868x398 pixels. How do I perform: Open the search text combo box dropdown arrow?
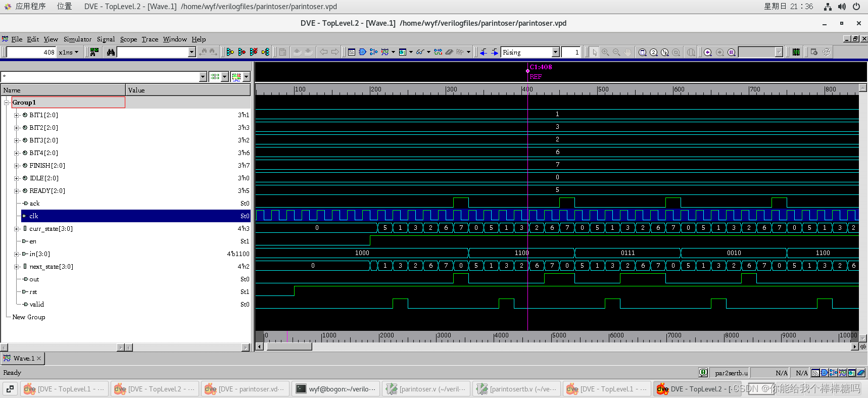click(191, 52)
